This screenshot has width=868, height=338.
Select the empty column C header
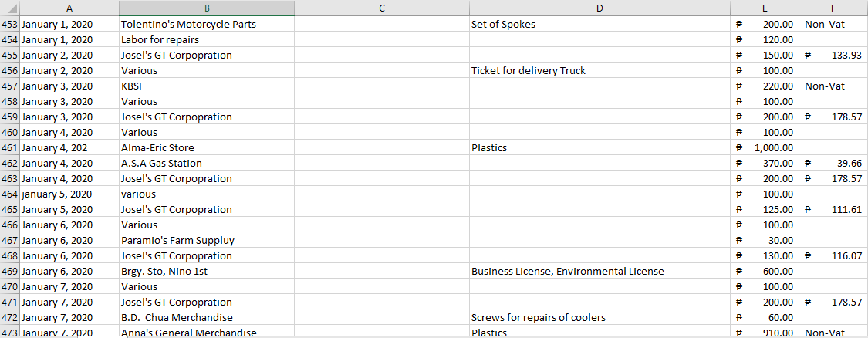pyautogui.click(x=381, y=8)
